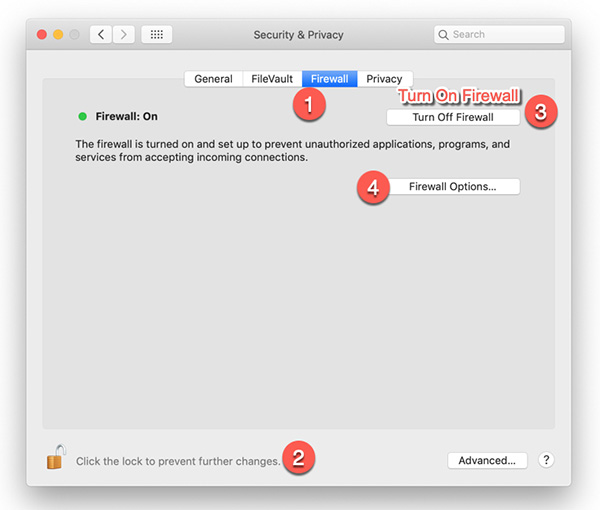600x510 pixels.
Task: Open Show All preferences grid icon
Action: pyautogui.click(x=157, y=35)
